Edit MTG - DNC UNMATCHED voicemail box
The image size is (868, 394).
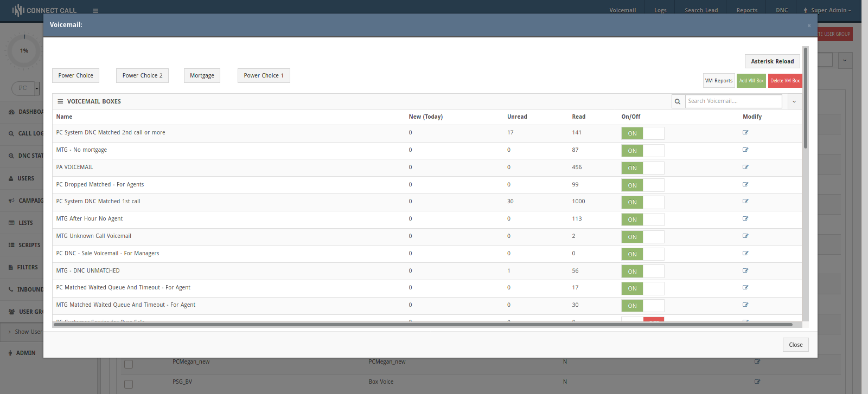pos(745,270)
